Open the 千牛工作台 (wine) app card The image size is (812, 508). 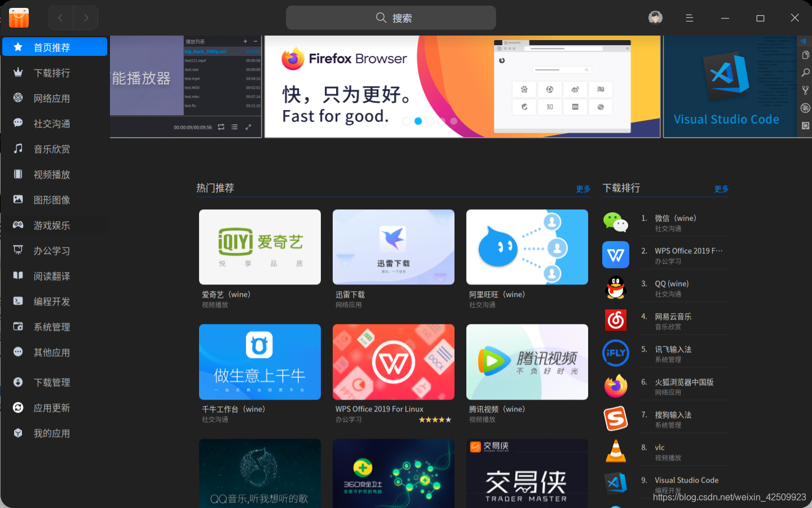point(260,362)
